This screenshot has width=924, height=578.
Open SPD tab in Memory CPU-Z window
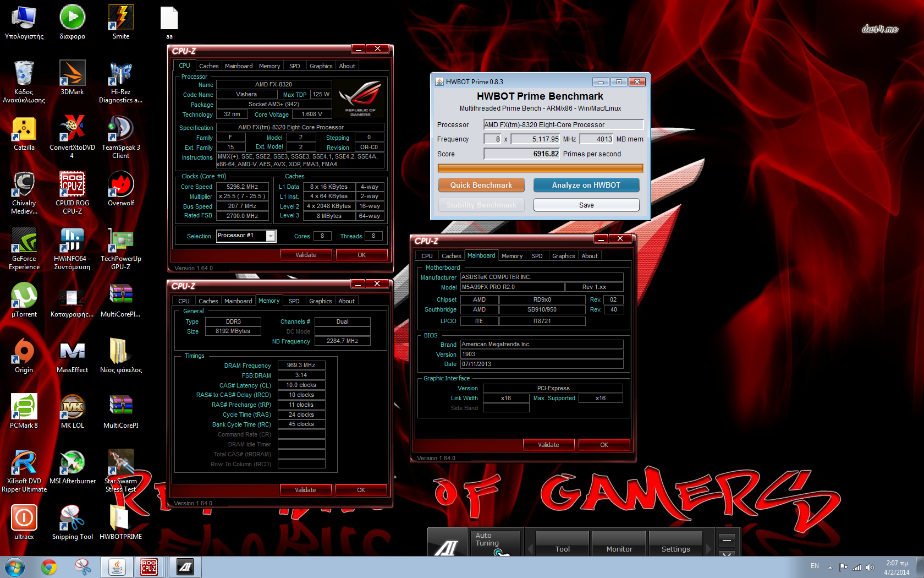pos(294,301)
